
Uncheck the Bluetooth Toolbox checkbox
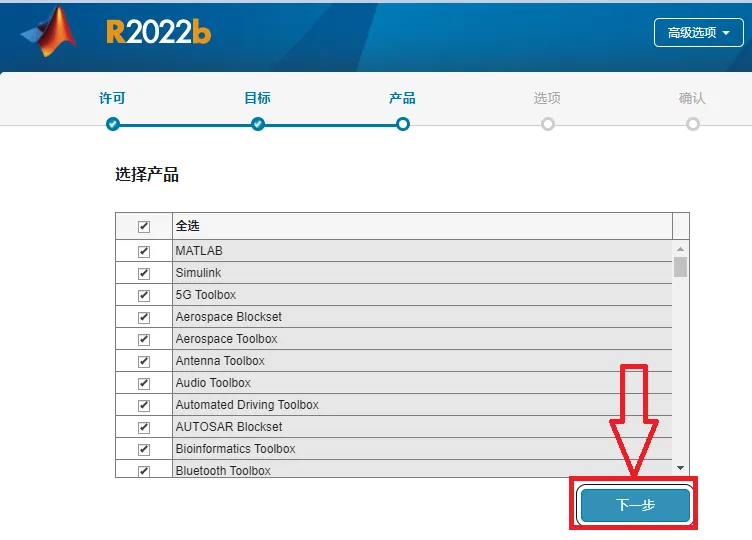(x=144, y=471)
